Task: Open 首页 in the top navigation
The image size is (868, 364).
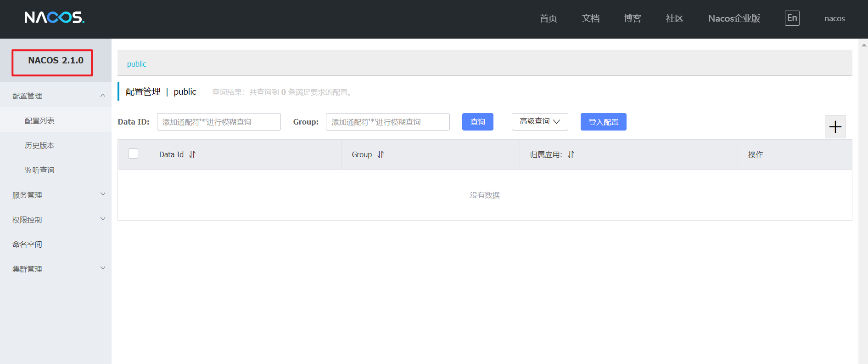Action: [549, 18]
